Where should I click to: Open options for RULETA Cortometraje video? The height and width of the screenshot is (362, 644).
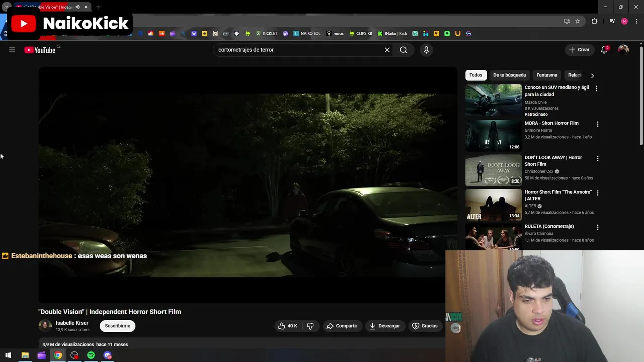pyautogui.click(x=598, y=227)
